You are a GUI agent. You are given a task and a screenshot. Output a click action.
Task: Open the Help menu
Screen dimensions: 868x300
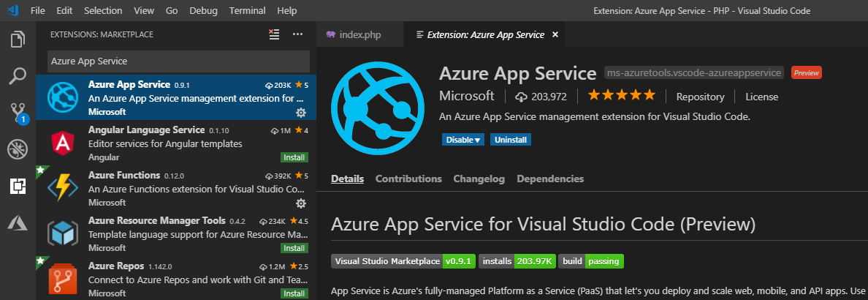(286, 10)
